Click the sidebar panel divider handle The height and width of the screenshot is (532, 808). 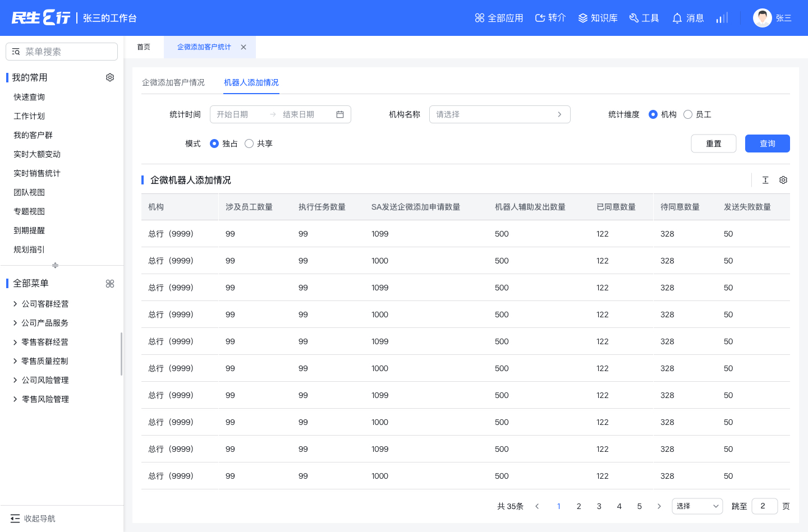(x=55, y=265)
